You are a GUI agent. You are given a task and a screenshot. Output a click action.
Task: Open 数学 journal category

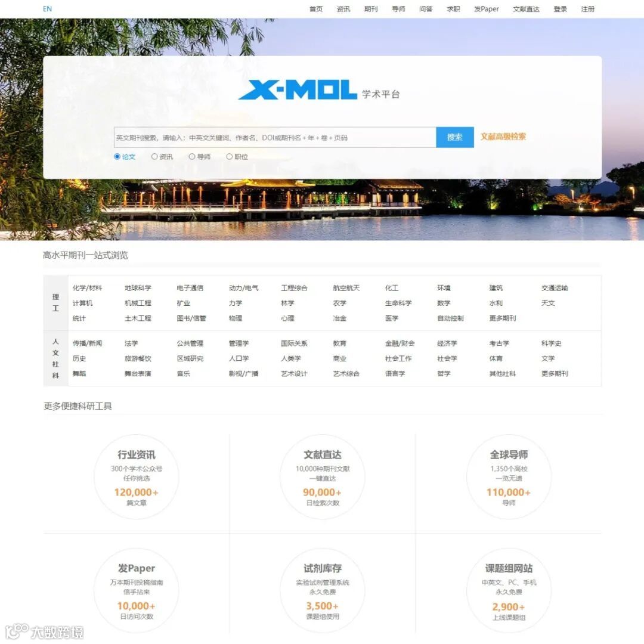tap(444, 303)
